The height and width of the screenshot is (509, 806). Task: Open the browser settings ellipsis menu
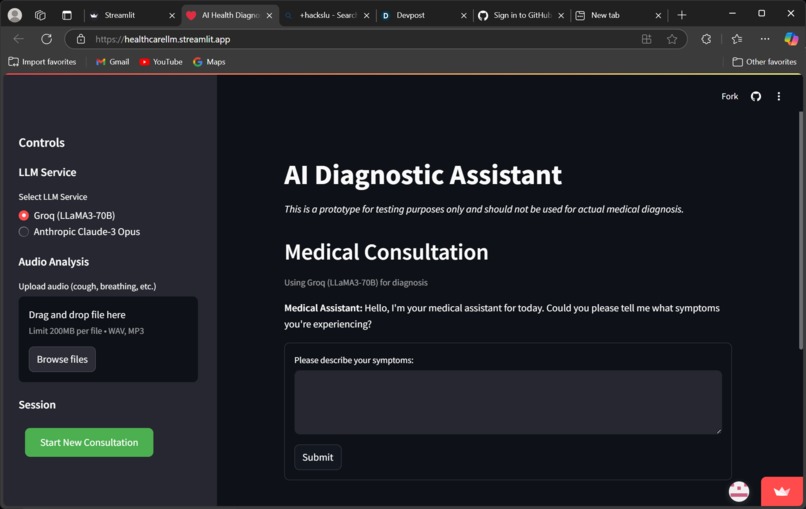(x=765, y=39)
